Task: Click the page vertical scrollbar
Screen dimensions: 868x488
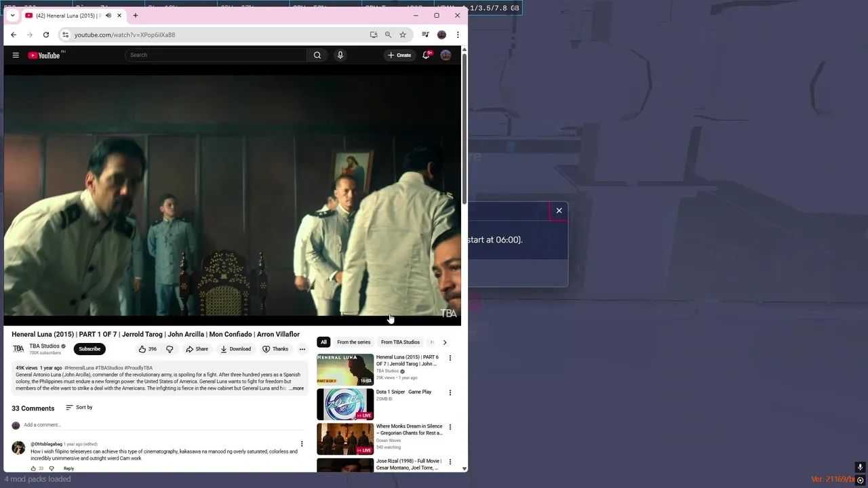Action: [465, 129]
